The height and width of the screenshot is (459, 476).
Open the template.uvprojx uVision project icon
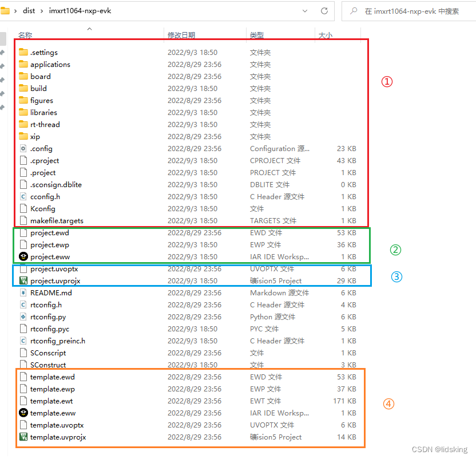[23, 437]
